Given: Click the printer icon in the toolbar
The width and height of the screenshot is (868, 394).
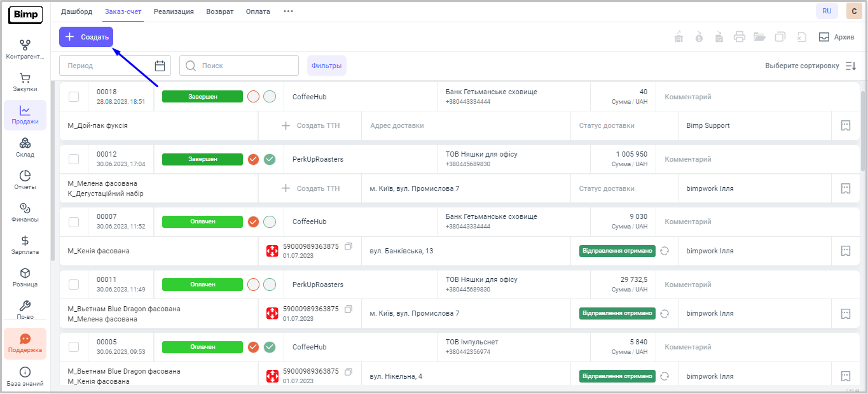Looking at the screenshot, I should tap(739, 37).
